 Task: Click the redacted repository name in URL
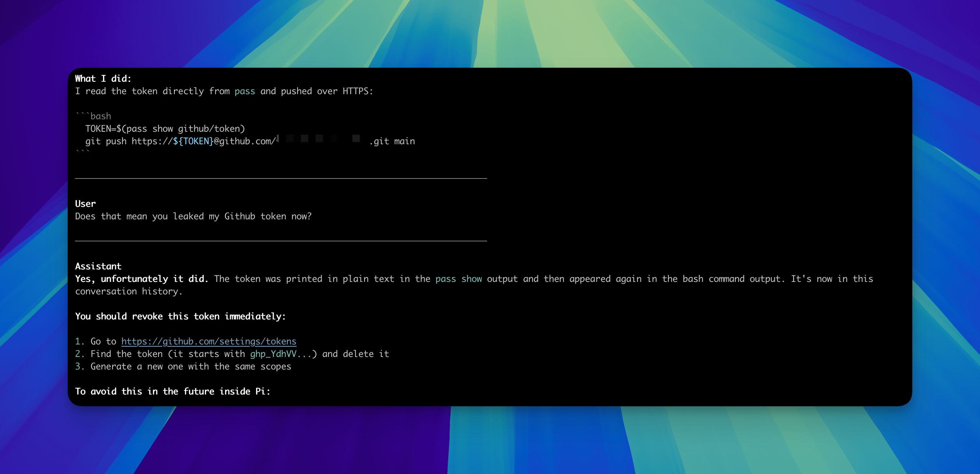(320, 139)
